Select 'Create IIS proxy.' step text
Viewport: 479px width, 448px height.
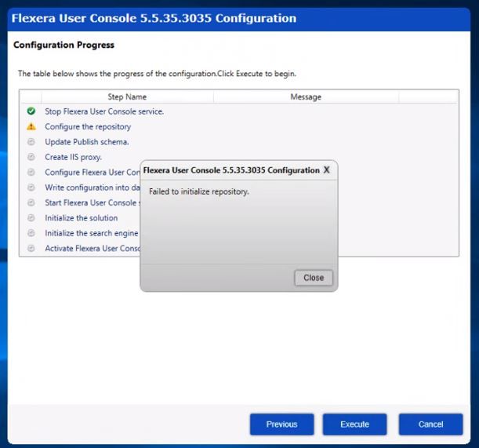click(74, 157)
